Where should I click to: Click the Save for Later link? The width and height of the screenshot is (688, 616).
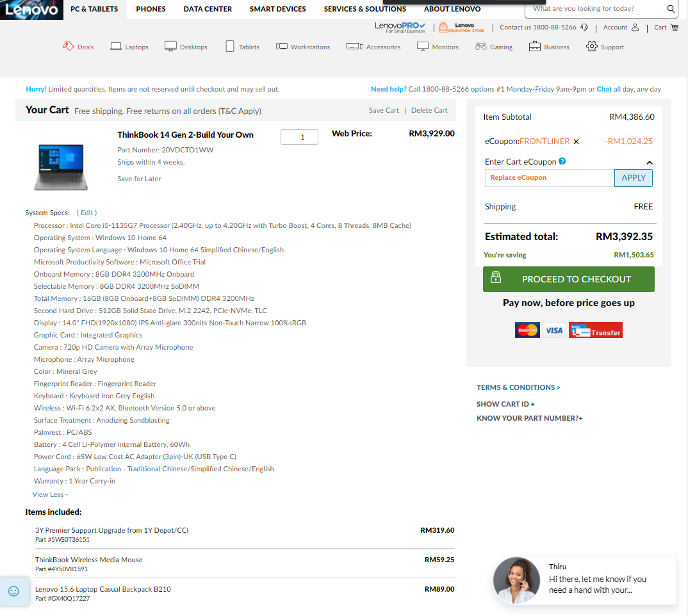[139, 179]
